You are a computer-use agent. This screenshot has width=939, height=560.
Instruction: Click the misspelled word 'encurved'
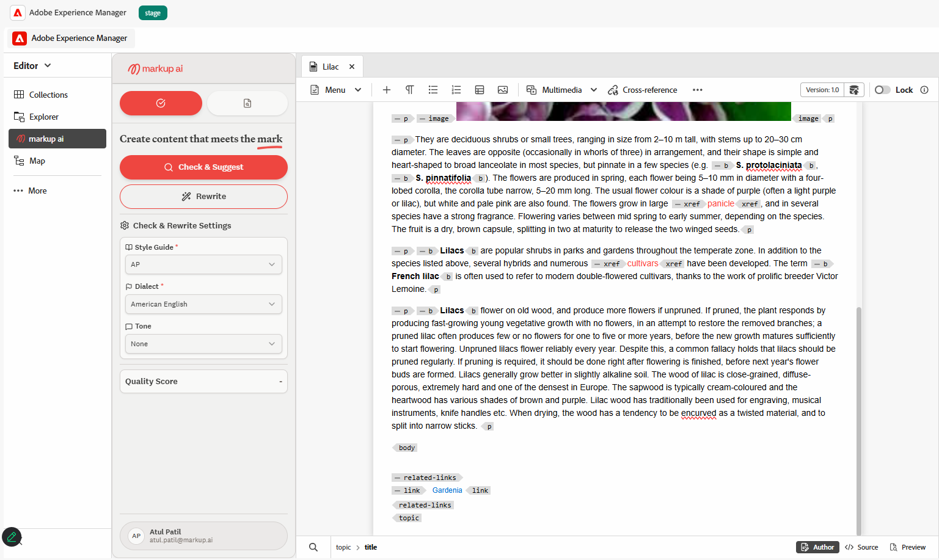(698, 413)
